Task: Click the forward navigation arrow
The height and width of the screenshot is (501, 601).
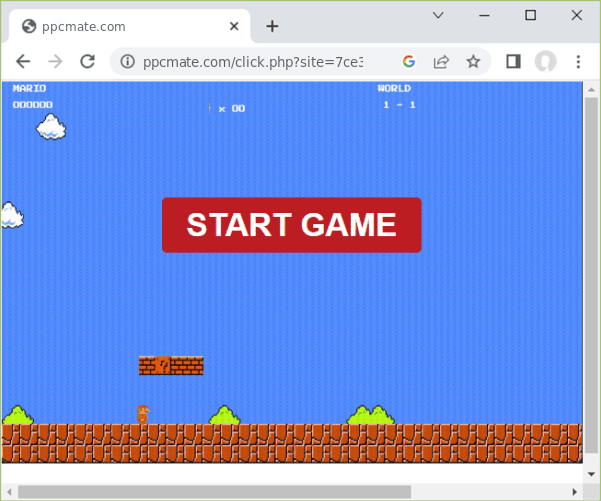Action: pyautogui.click(x=55, y=61)
